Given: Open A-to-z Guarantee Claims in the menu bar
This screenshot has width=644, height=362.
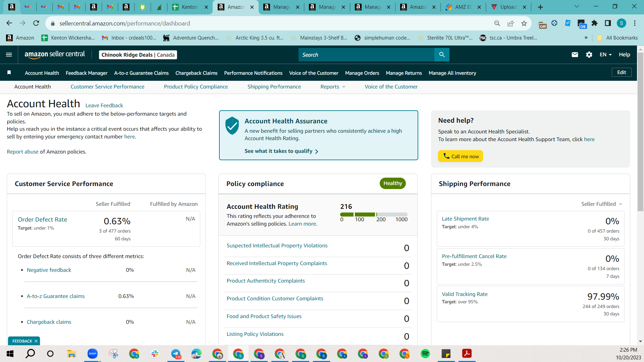Looking at the screenshot, I should (141, 73).
